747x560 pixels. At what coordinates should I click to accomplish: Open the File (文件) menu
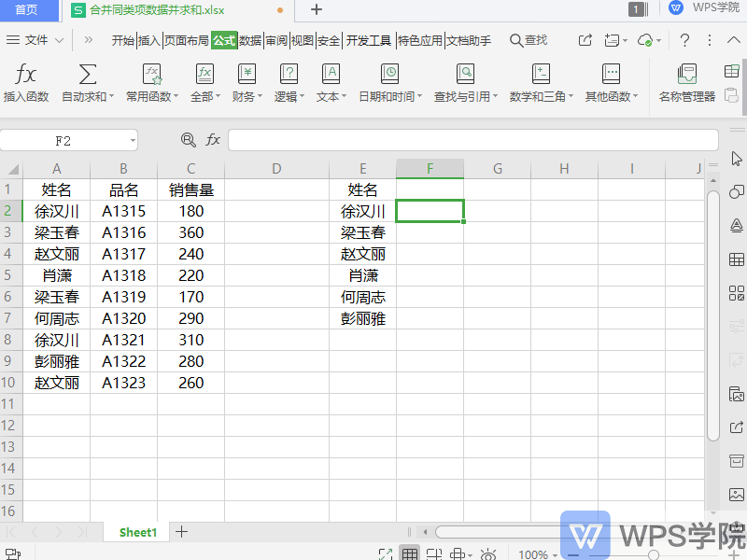(x=35, y=40)
